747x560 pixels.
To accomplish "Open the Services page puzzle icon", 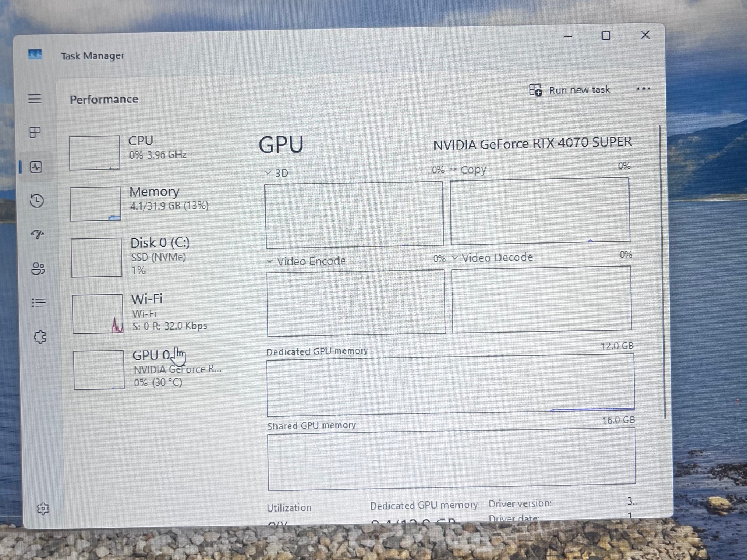I will (40, 337).
